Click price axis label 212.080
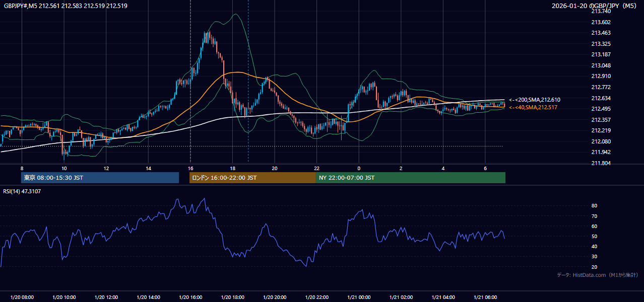 pyautogui.click(x=601, y=141)
